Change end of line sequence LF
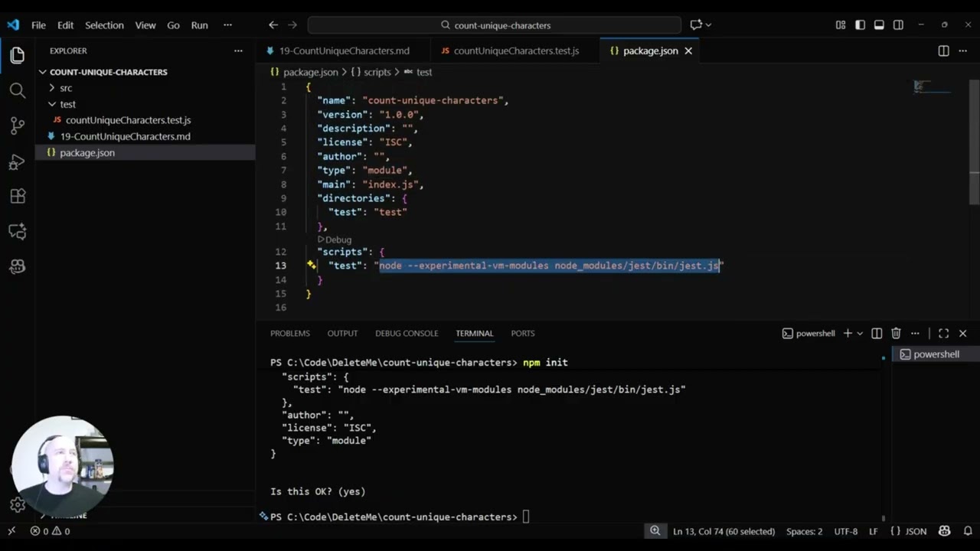Image resolution: width=980 pixels, height=551 pixels. (x=874, y=531)
